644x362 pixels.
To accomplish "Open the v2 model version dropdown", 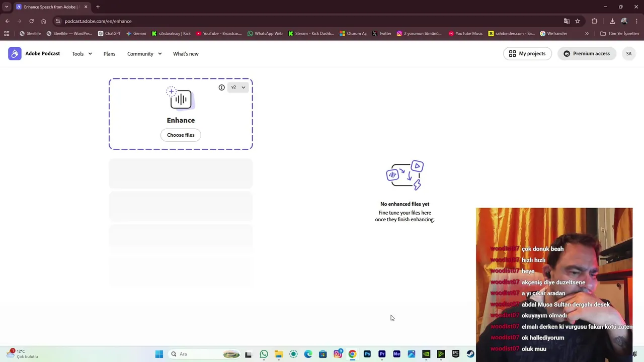I will (x=238, y=87).
